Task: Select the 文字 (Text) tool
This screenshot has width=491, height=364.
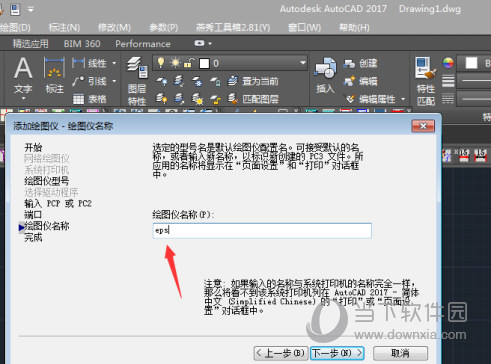Action: tap(23, 75)
